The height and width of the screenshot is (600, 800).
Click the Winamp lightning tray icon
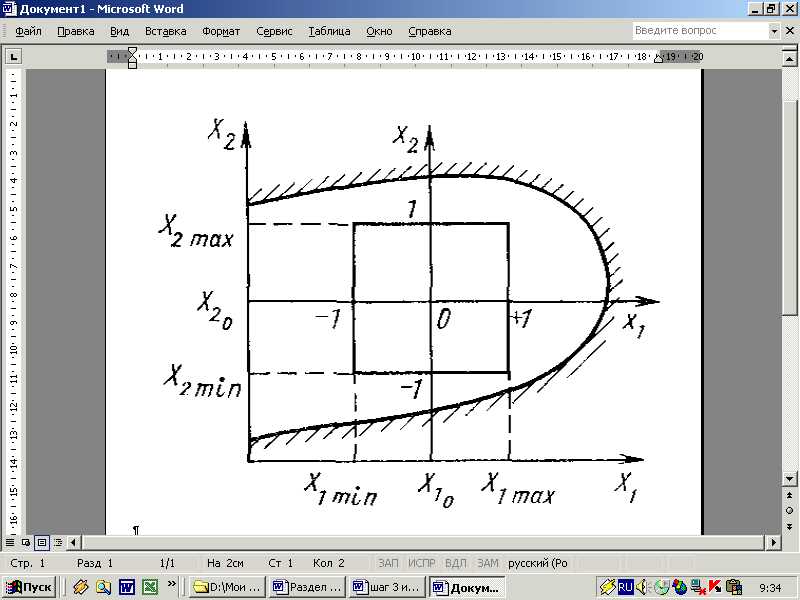[x=607, y=587]
